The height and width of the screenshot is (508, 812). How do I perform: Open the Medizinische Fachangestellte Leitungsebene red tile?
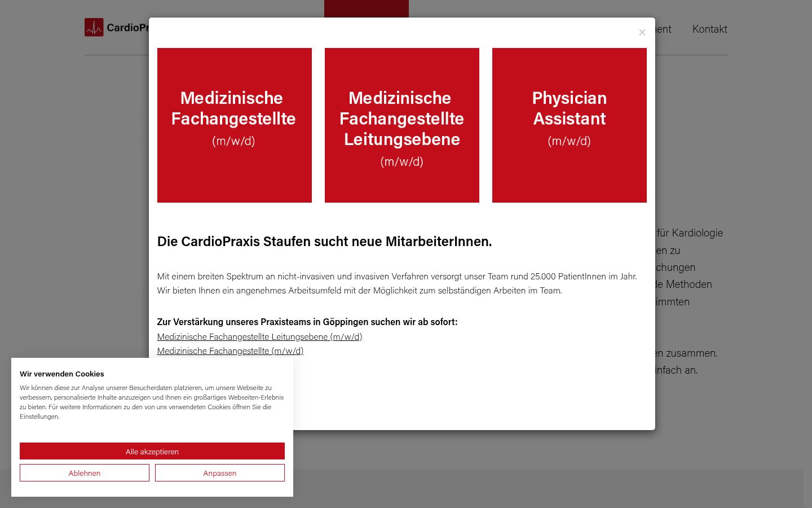(x=402, y=125)
